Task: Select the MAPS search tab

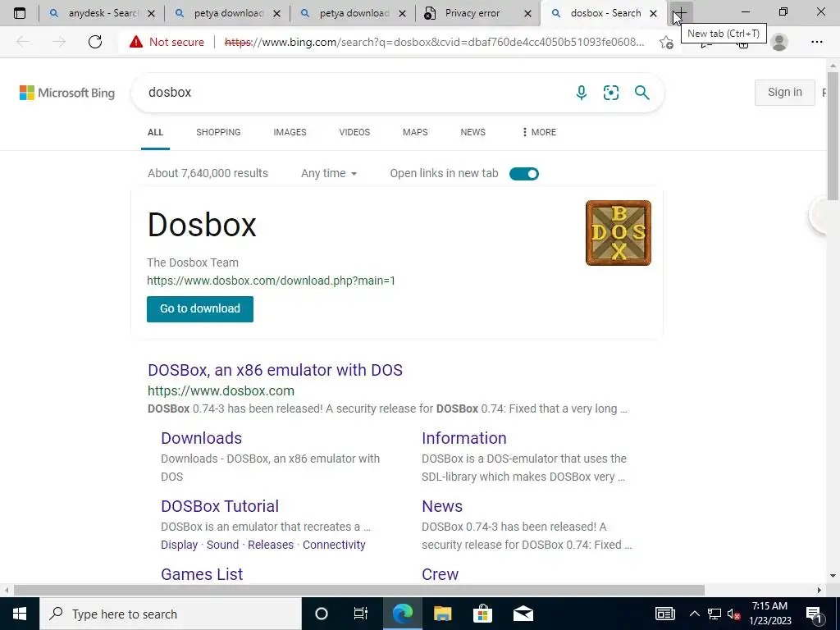Action: click(415, 132)
